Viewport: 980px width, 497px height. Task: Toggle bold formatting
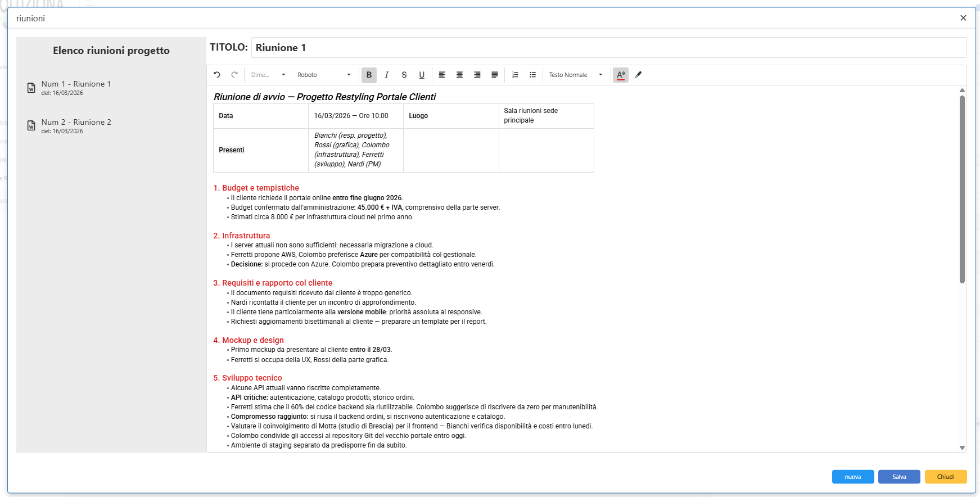[x=369, y=75]
